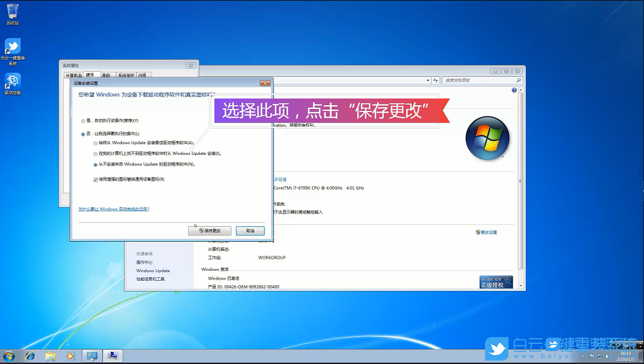Click the 保存更改 button
This screenshot has height=364, width=644.
click(x=208, y=230)
